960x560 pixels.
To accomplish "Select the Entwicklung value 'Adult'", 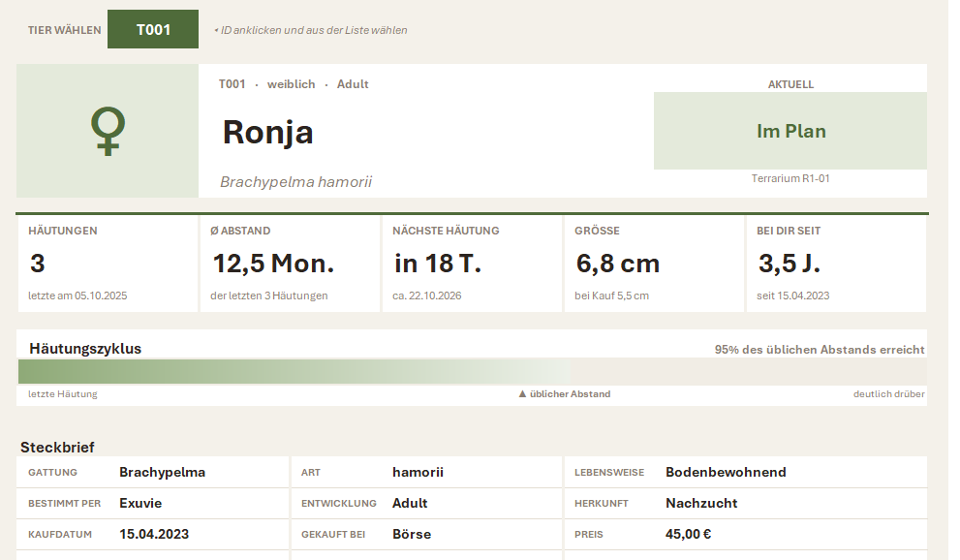I will coord(410,503).
